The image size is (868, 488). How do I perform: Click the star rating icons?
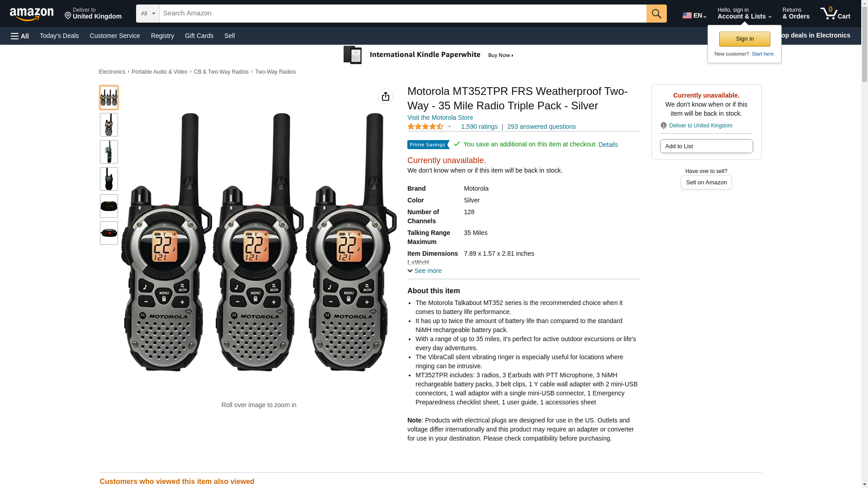(425, 127)
